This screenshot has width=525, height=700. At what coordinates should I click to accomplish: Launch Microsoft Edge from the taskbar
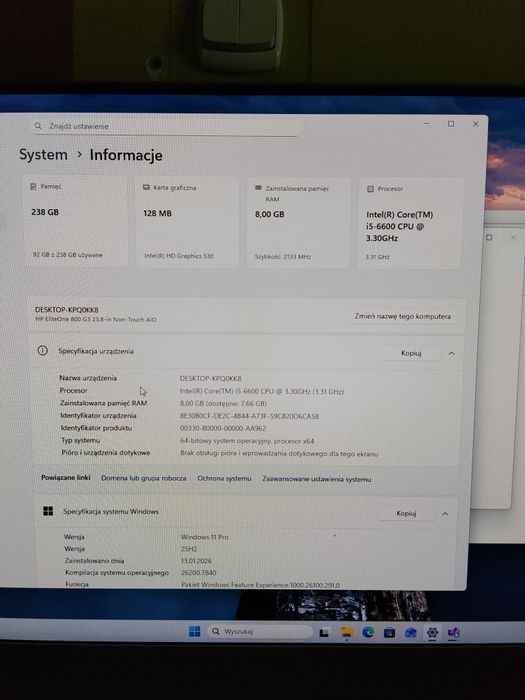(x=368, y=632)
